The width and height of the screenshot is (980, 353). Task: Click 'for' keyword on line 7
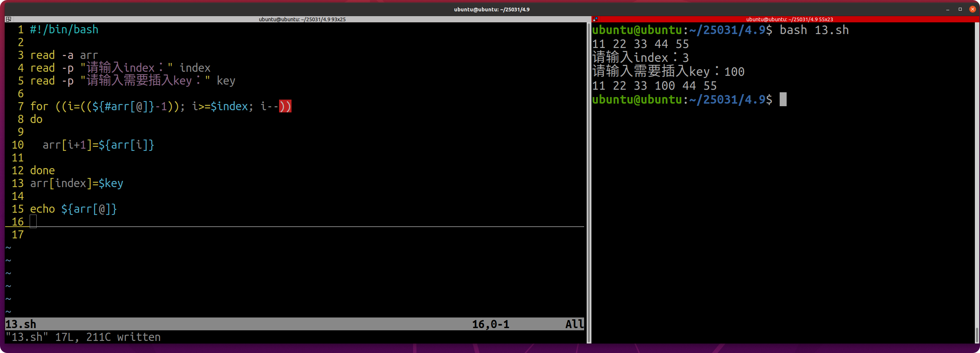39,106
